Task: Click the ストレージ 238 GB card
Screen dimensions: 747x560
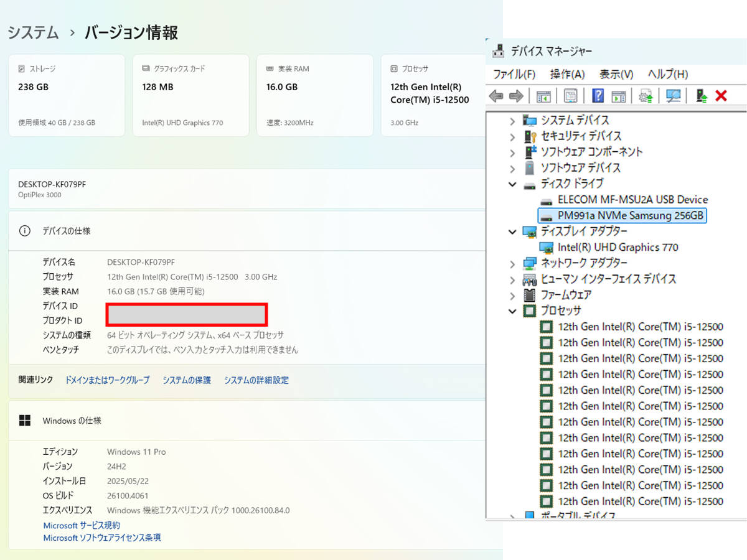Action: (x=67, y=95)
